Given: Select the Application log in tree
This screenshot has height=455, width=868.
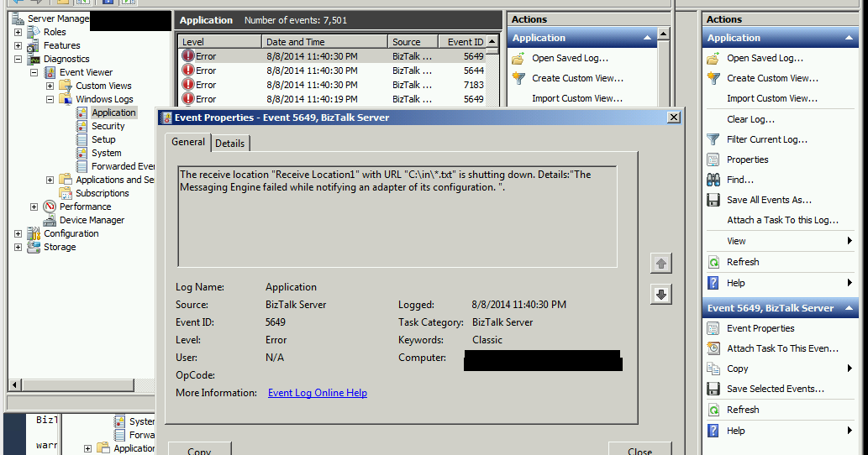Looking at the screenshot, I should pos(113,112).
